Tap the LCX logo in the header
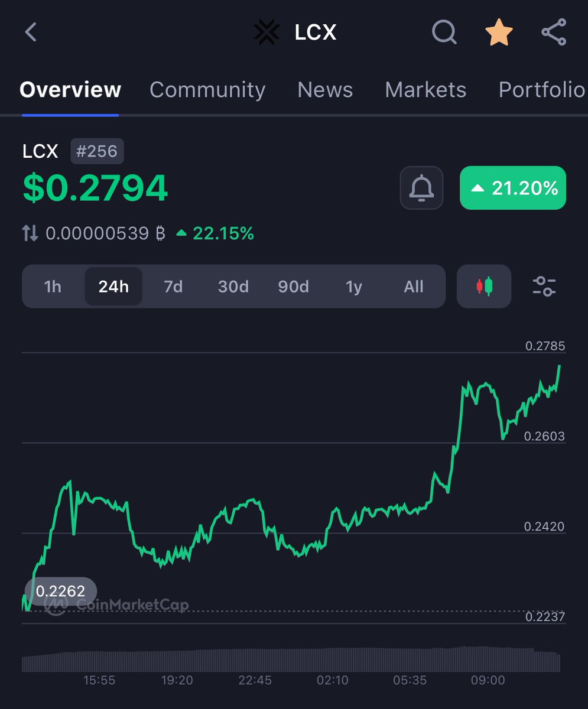Viewport: 588px width, 709px height. [267, 32]
